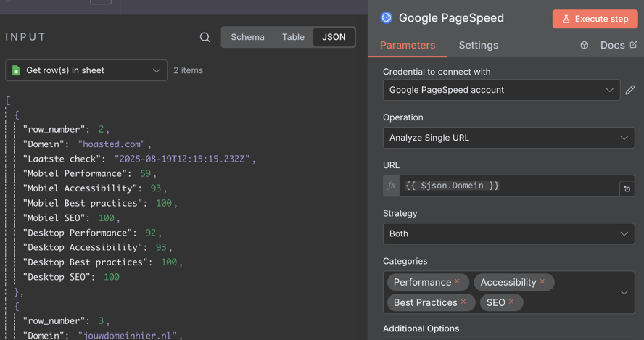Click the "hoasted.com" Domein value

pos(112,144)
